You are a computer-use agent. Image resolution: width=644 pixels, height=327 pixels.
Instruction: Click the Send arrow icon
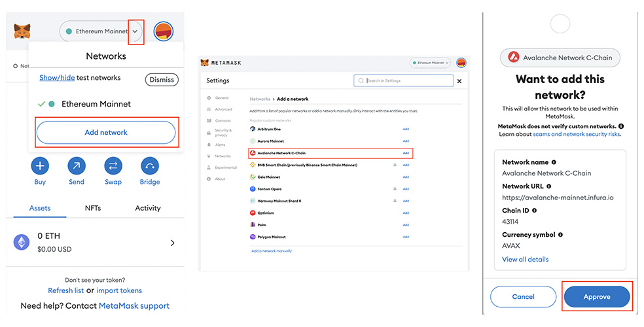77,165
